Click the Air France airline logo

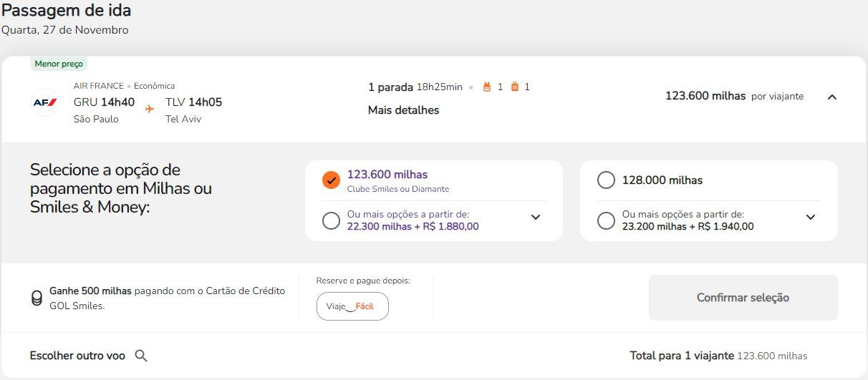click(x=45, y=102)
